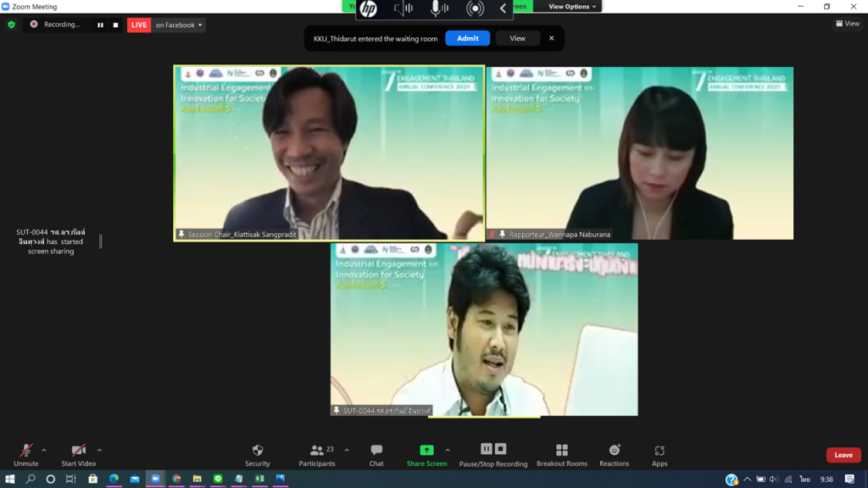Switch to Excel on the taskbar

(259, 479)
